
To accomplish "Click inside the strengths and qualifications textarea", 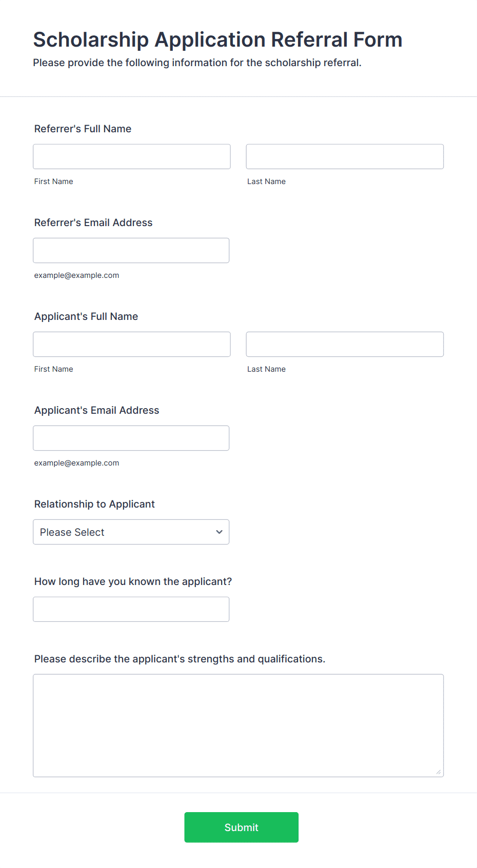I will point(238,725).
